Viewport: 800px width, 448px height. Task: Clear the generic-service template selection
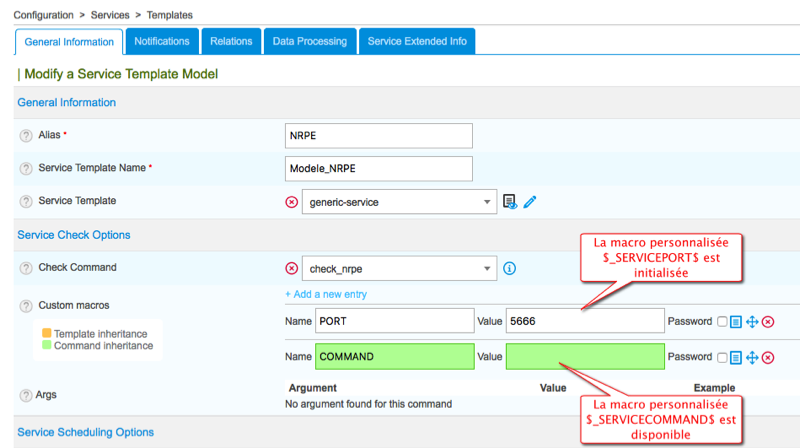coord(292,202)
